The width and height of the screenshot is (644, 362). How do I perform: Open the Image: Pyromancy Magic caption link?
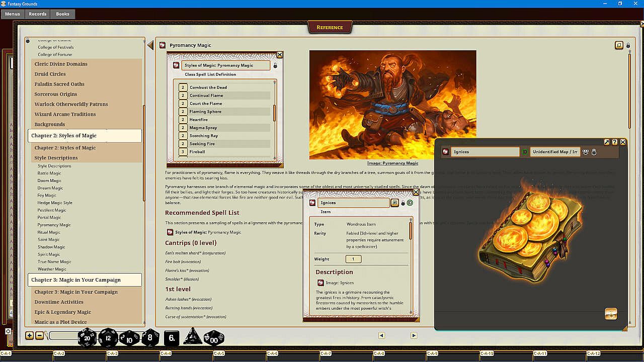pos(392,163)
